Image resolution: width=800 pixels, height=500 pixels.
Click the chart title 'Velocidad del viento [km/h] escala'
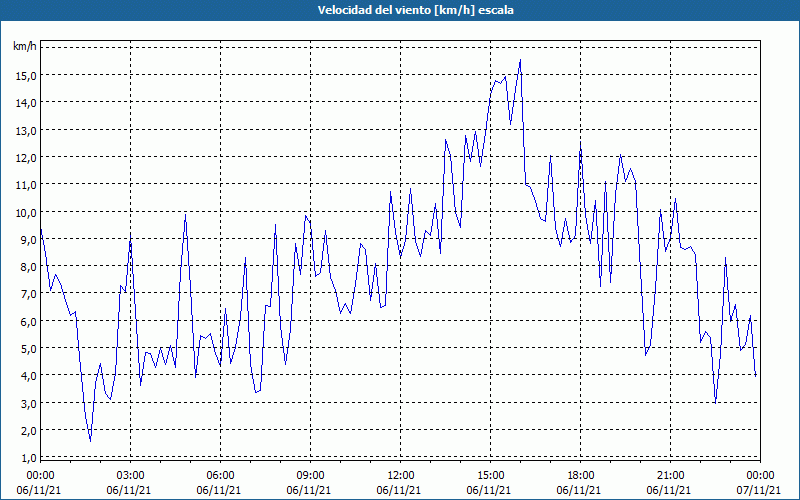415,10
